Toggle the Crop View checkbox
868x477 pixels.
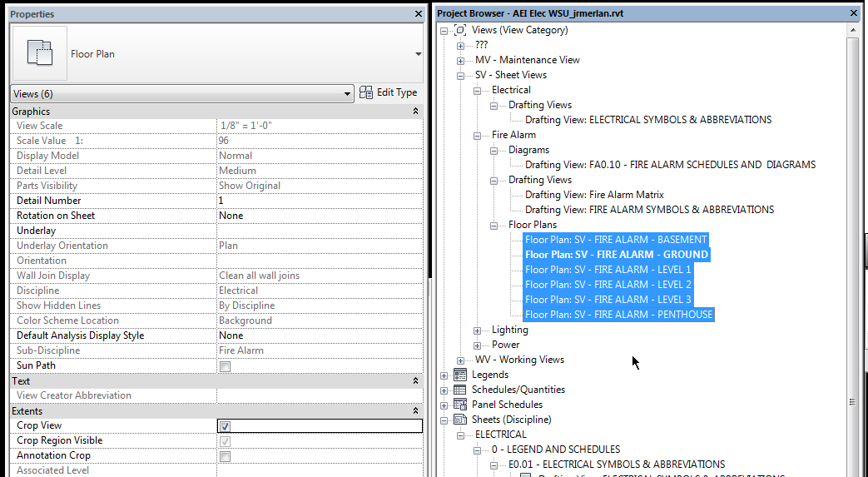[x=225, y=426]
